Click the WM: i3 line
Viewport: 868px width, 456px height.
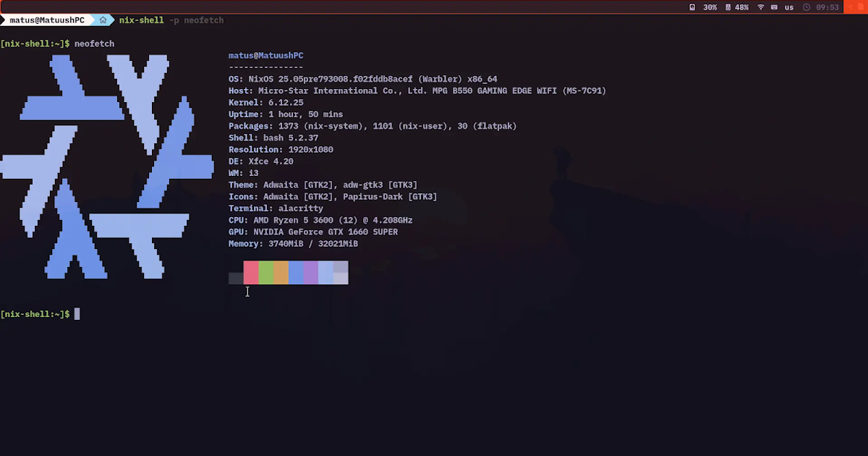click(243, 173)
